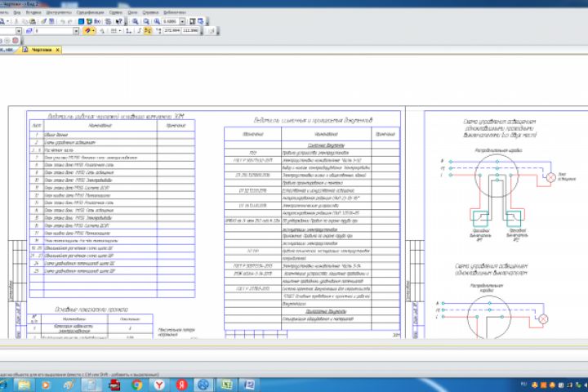The width and height of the screenshot is (588, 392).
Task: Close the Чертеж document tab
Action: [57, 50]
